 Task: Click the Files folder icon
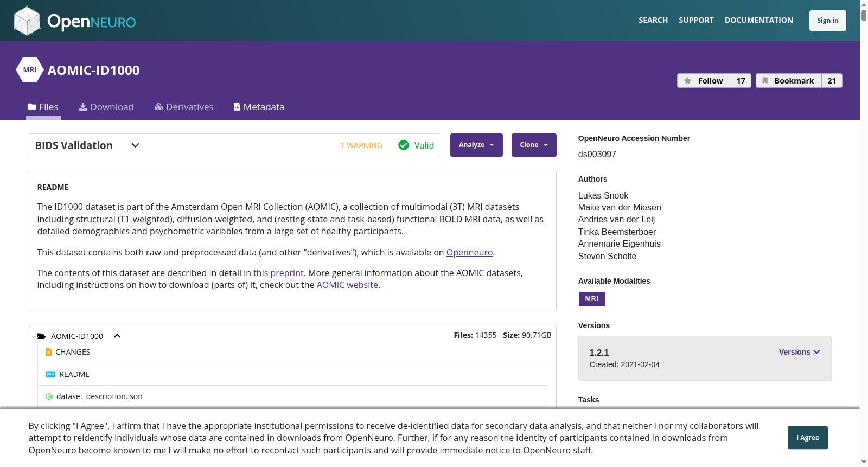click(32, 107)
